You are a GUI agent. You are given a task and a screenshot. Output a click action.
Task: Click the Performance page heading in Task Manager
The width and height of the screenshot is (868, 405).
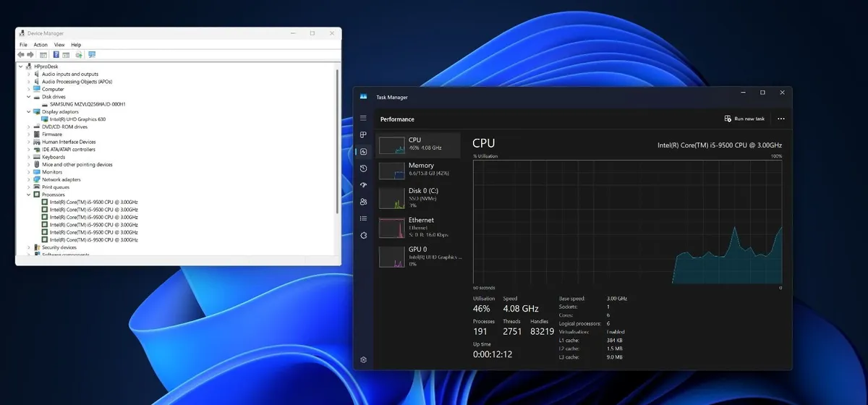point(397,119)
